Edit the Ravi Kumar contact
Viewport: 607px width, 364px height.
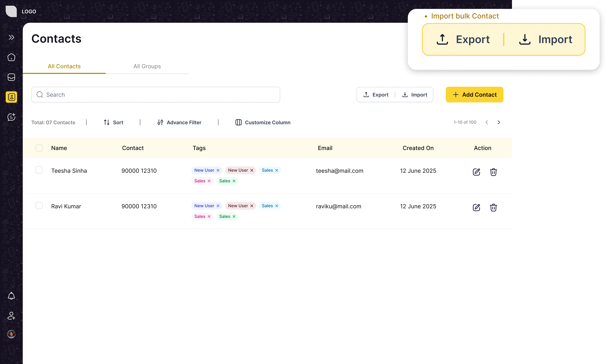(x=476, y=208)
